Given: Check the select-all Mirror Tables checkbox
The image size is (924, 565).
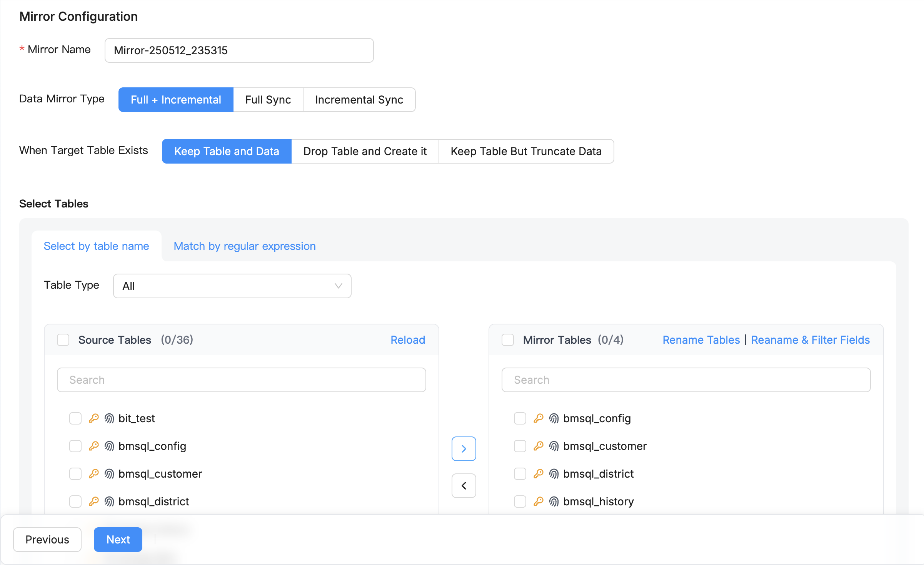Looking at the screenshot, I should [x=508, y=340].
